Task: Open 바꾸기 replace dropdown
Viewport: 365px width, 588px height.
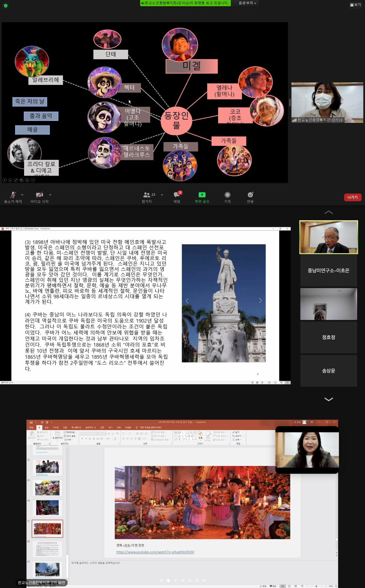Action: (x=238, y=436)
